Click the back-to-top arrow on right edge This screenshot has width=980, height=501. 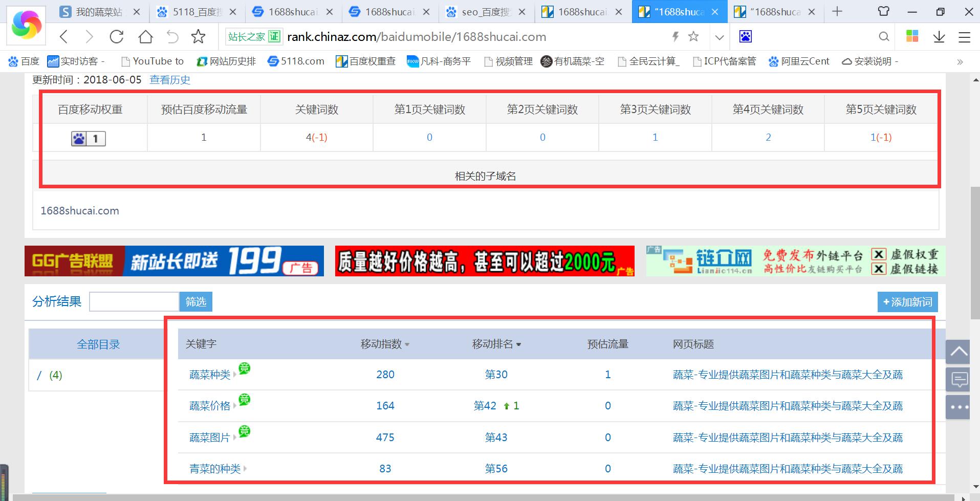click(958, 352)
